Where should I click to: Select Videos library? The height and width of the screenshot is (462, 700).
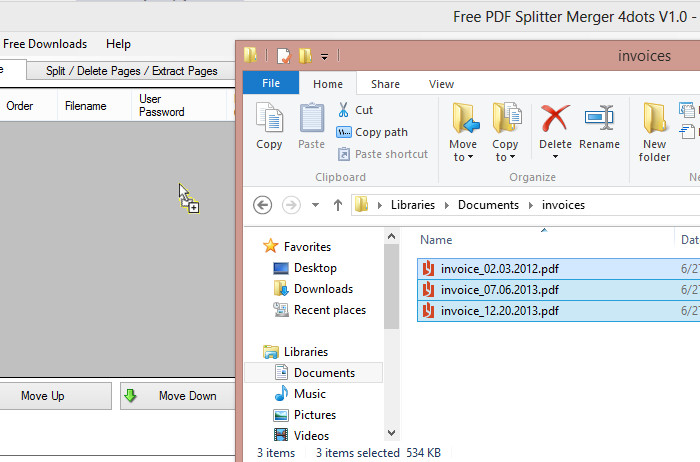[311, 436]
